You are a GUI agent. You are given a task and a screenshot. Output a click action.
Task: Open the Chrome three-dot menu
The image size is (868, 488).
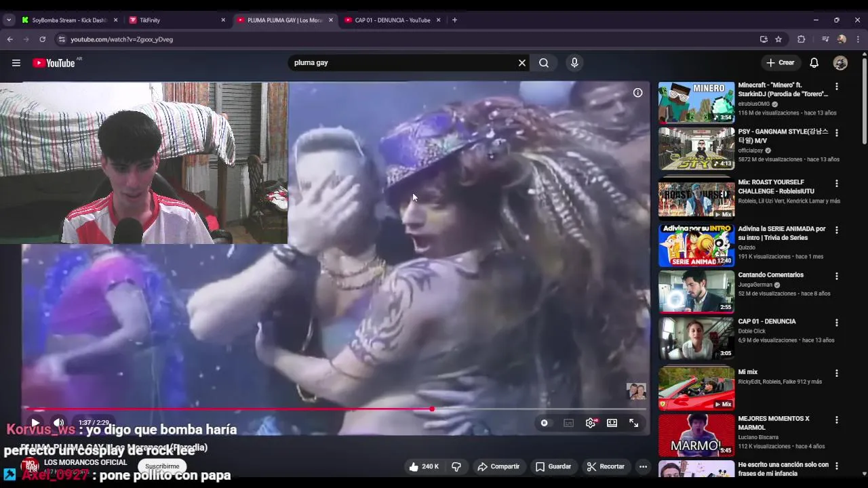point(858,39)
